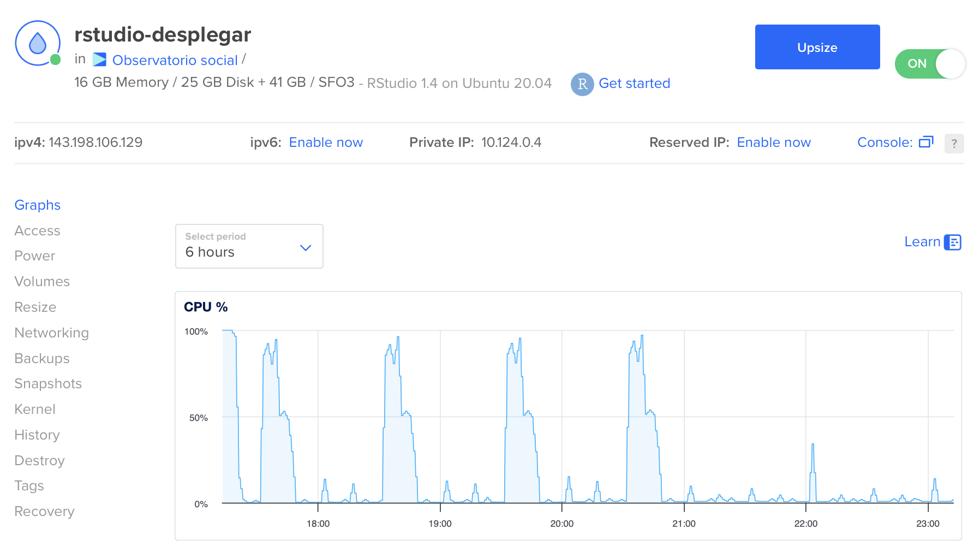Screen dimensions: 980x546
Task: Click the RStudio R logo icon
Action: (x=582, y=84)
